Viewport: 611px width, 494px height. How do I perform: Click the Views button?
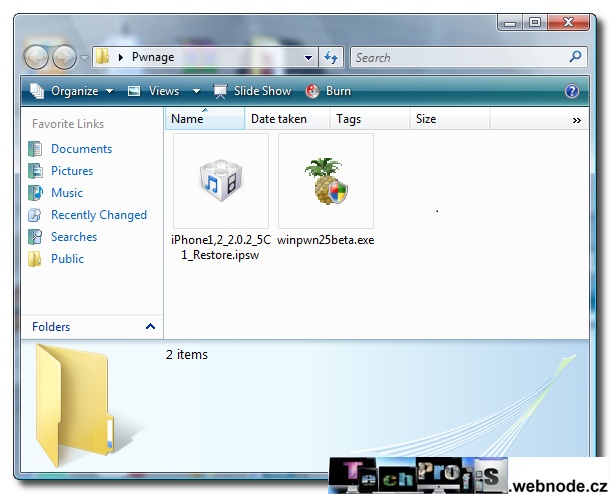point(154,91)
